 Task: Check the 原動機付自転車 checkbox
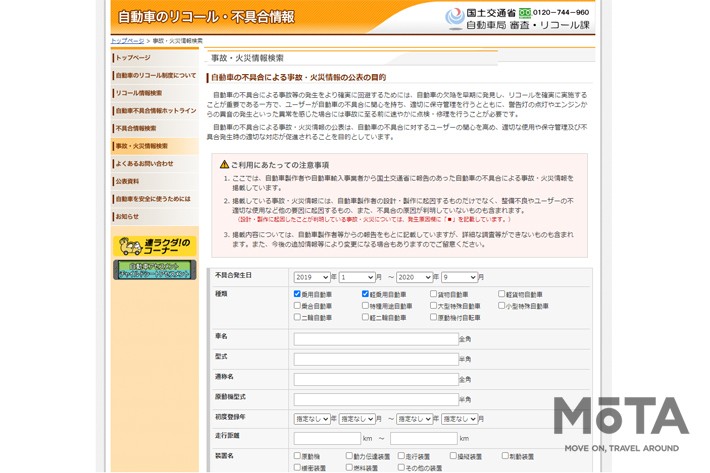(x=433, y=317)
